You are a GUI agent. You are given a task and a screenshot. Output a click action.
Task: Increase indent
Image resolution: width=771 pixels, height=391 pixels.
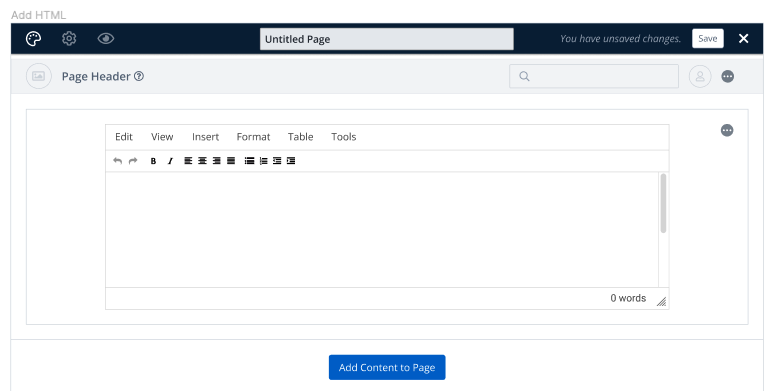click(x=291, y=161)
